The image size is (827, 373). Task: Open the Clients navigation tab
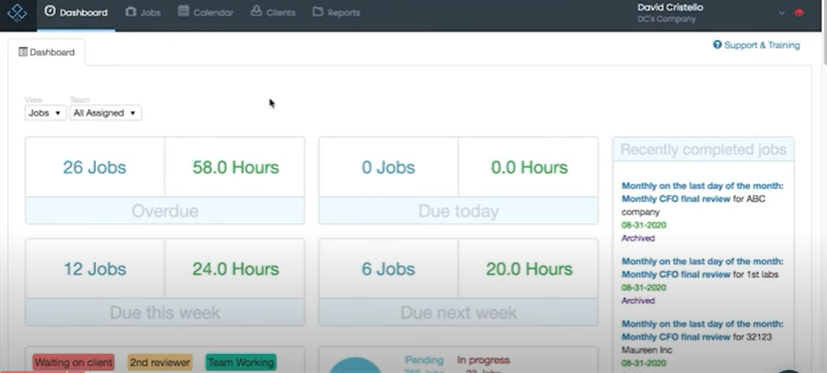click(273, 12)
